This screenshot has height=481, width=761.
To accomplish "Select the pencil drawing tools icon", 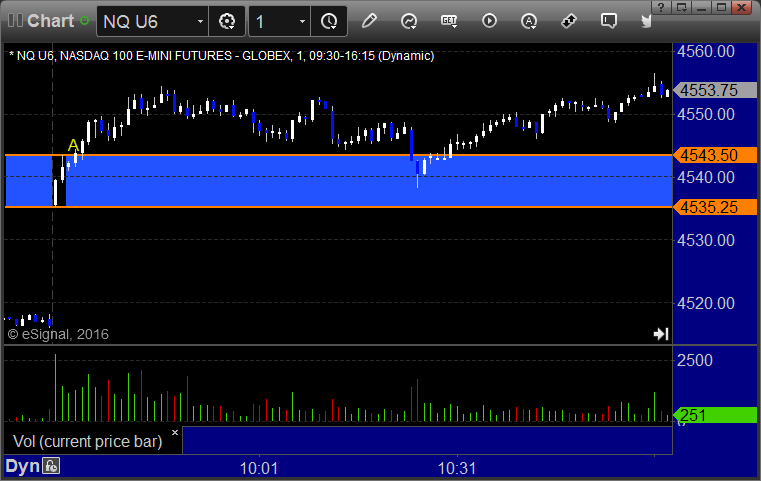I will pos(369,21).
